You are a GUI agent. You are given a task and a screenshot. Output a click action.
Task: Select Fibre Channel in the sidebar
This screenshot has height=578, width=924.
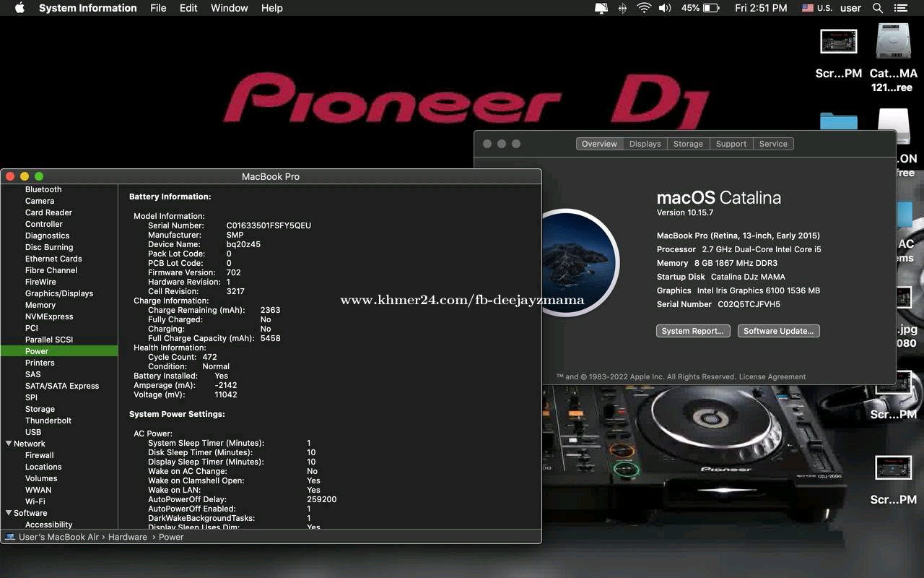point(51,270)
